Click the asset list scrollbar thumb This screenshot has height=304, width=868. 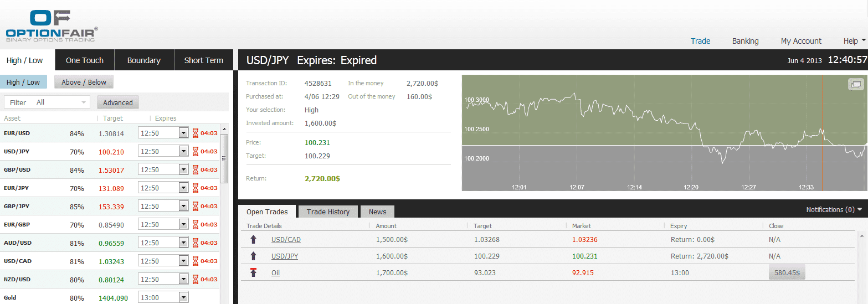pyautogui.click(x=224, y=158)
